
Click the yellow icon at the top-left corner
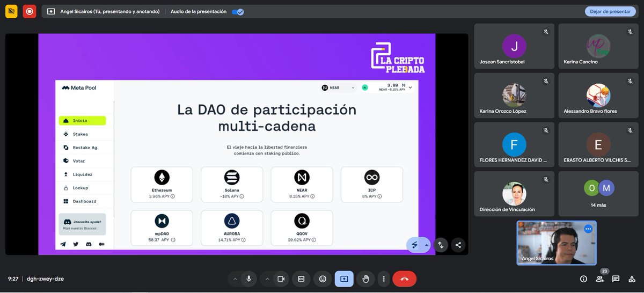click(x=12, y=11)
